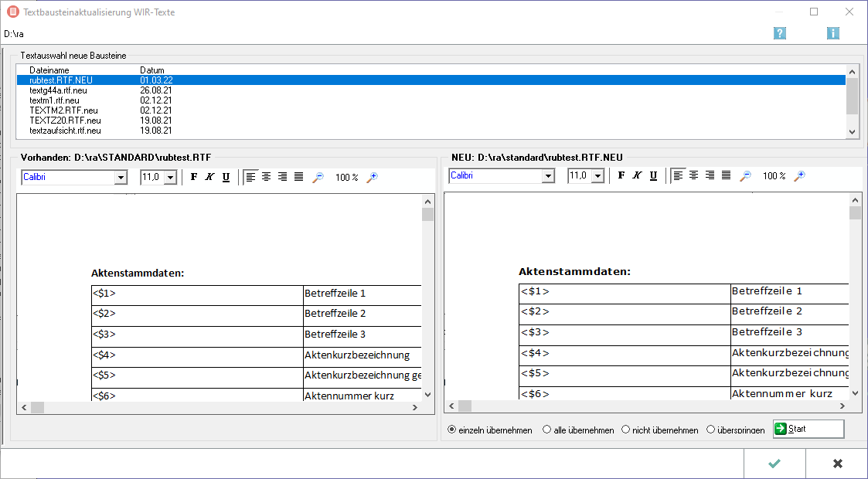Click left arrow of NEU horizontal scrollbar

(451, 406)
